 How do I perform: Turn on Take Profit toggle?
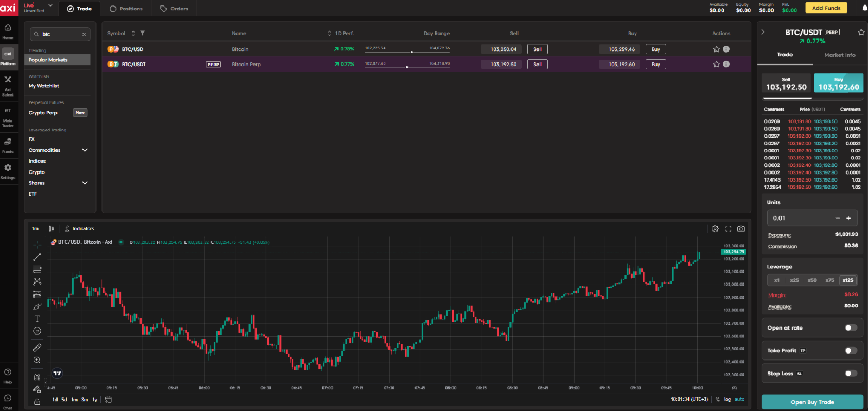click(x=851, y=351)
